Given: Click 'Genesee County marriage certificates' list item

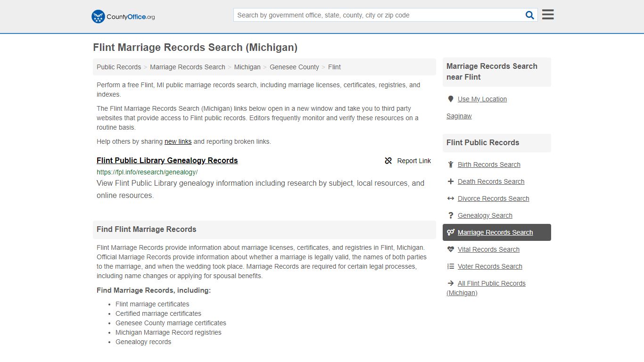Looking at the screenshot, I should tap(171, 323).
